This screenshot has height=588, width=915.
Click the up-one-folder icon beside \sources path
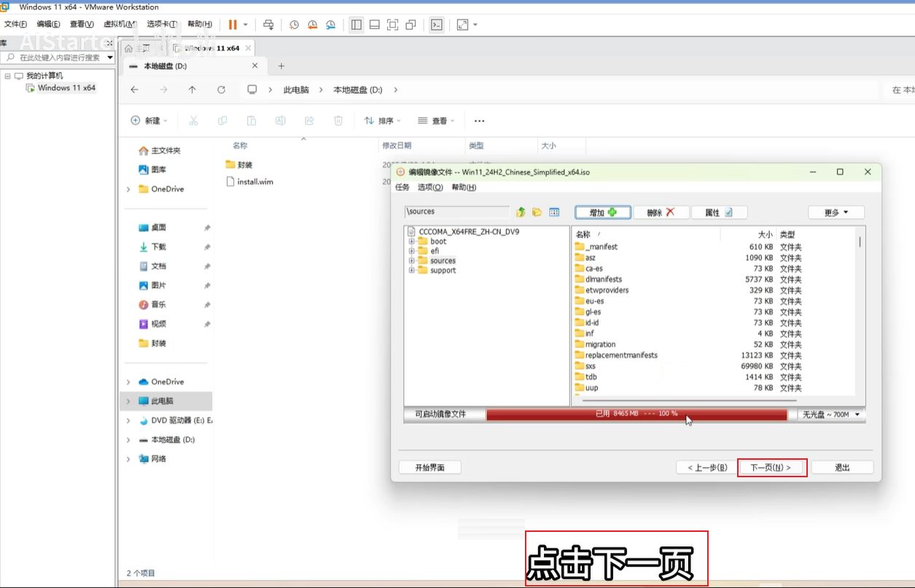[521, 212]
